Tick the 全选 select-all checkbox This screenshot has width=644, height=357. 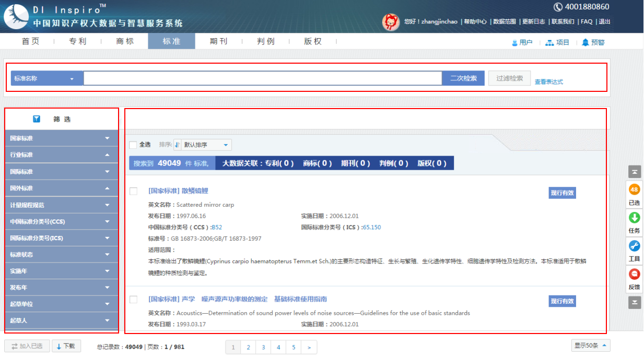133,145
